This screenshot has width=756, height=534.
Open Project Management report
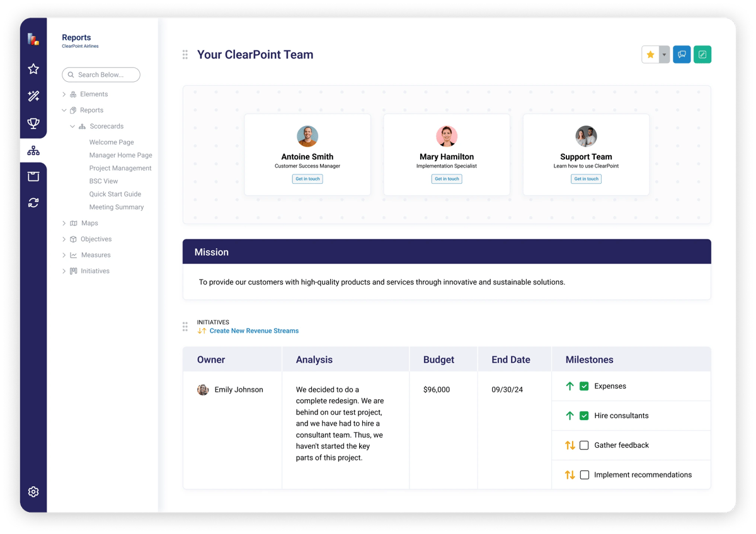120,168
